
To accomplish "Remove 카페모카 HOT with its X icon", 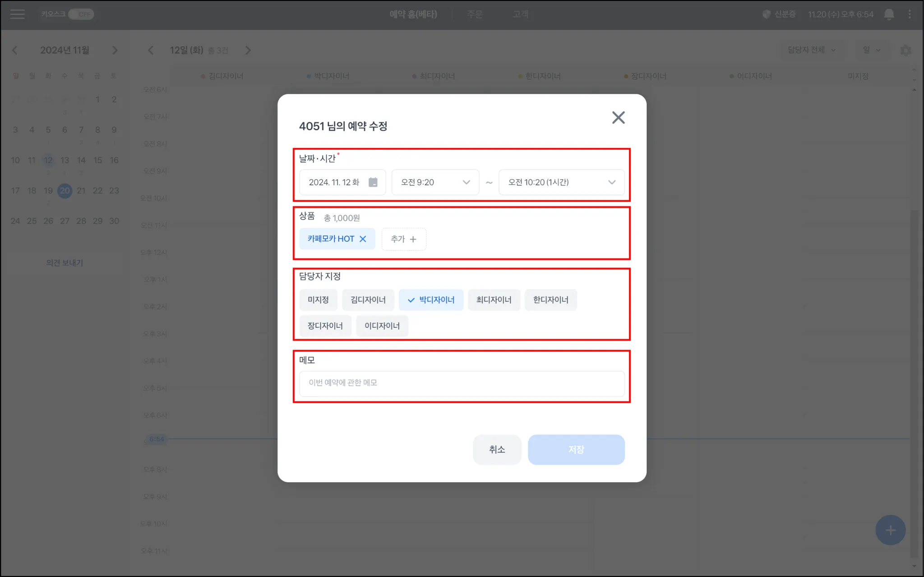I will click(x=363, y=239).
